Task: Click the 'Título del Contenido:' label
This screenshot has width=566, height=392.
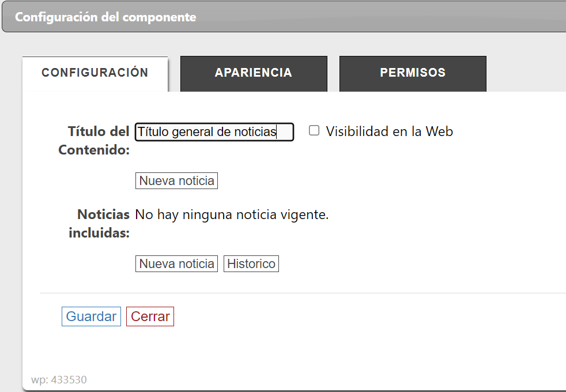Action: point(94,141)
